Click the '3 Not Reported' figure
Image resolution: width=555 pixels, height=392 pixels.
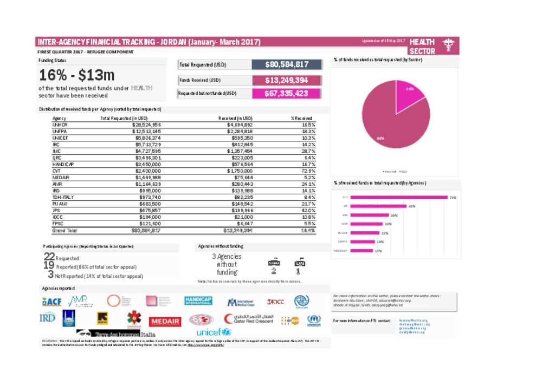click(95, 276)
